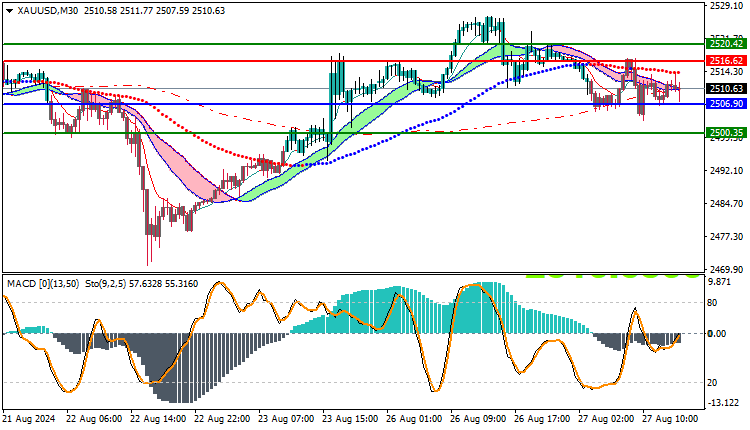This screenshot has height=430, width=750.
Task: Open the XAUUSD chart menu triangle
Action: (x=10, y=11)
